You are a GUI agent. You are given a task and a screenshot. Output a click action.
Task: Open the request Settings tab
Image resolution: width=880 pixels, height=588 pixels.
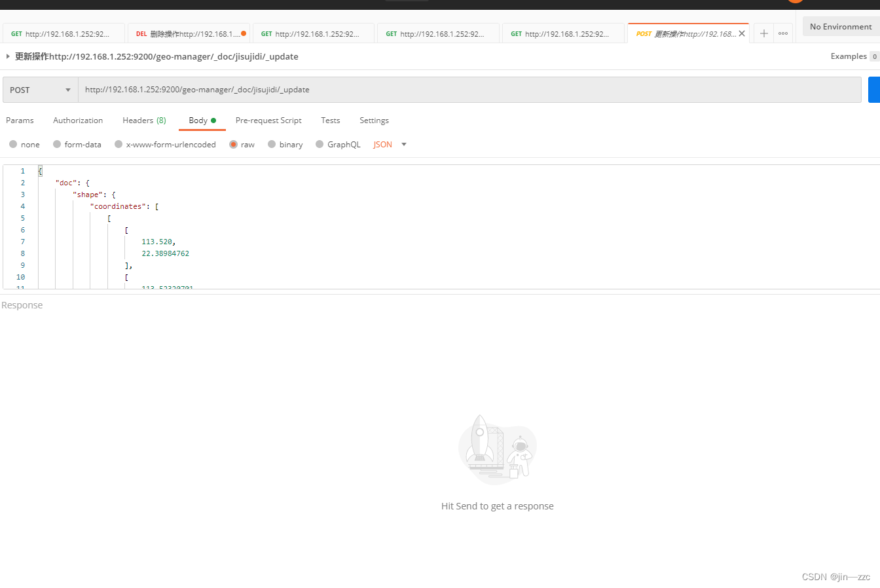(x=374, y=120)
